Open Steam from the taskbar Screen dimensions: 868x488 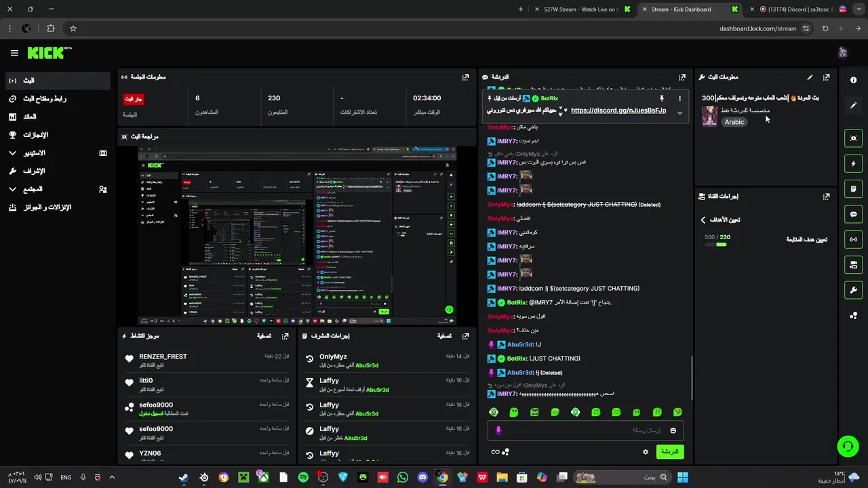point(184,477)
